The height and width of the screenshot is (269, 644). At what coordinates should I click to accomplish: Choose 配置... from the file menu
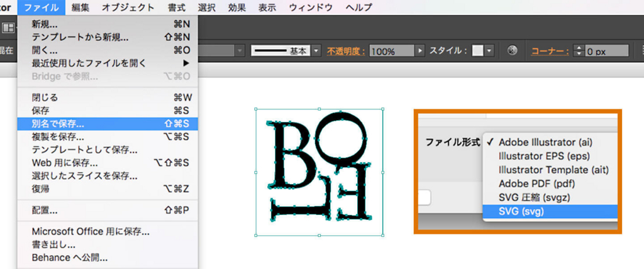(x=108, y=211)
